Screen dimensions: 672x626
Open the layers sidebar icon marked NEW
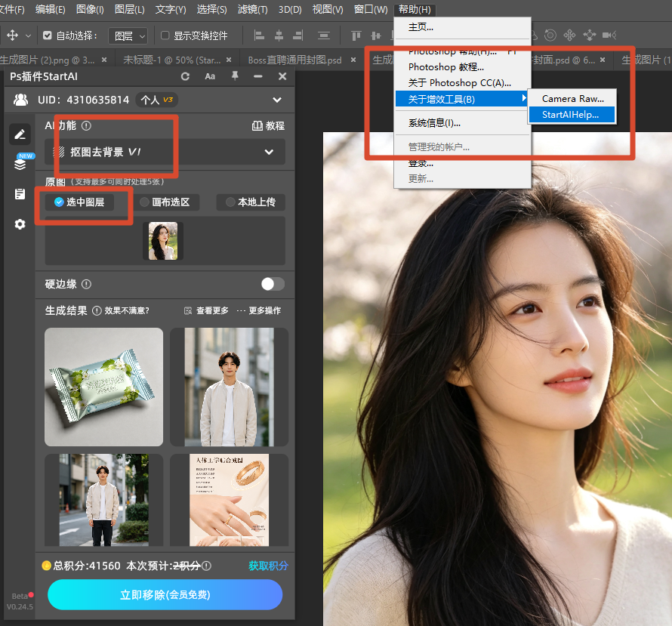(20, 163)
